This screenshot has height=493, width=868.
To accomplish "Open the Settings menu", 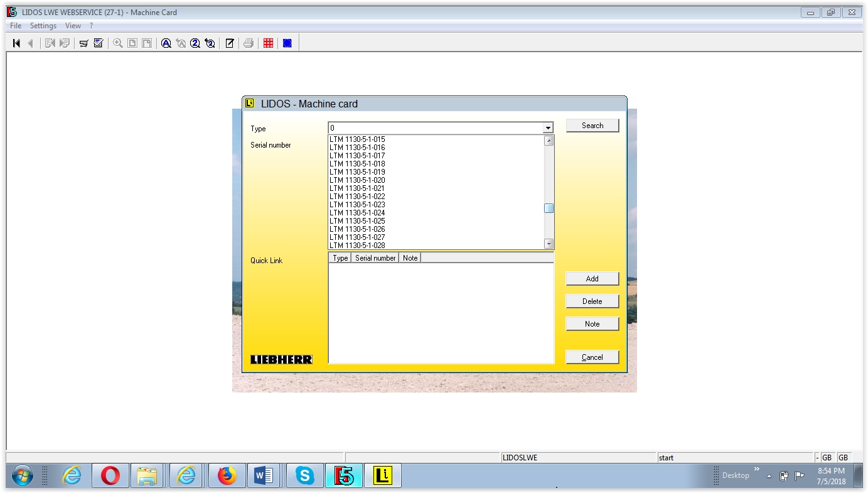I will pyautogui.click(x=43, y=26).
